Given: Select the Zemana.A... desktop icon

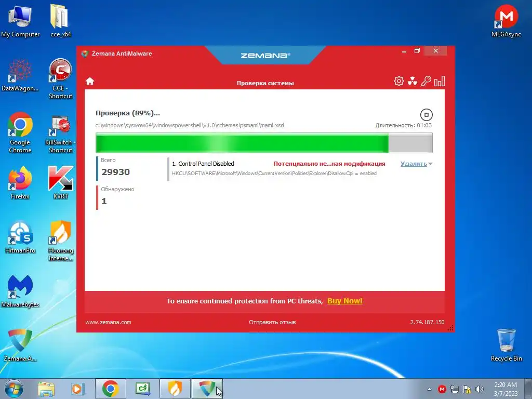Looking at the screenshot, I should [20, 345].
